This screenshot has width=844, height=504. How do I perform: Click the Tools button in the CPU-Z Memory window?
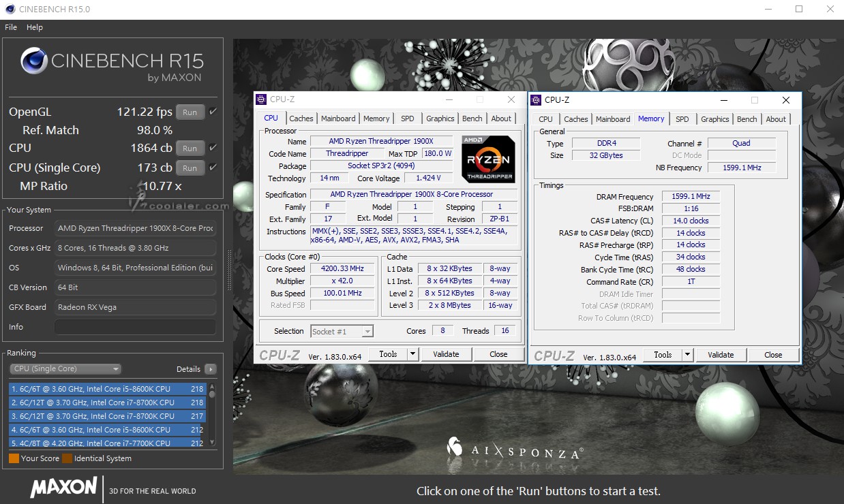click(663, 355)
